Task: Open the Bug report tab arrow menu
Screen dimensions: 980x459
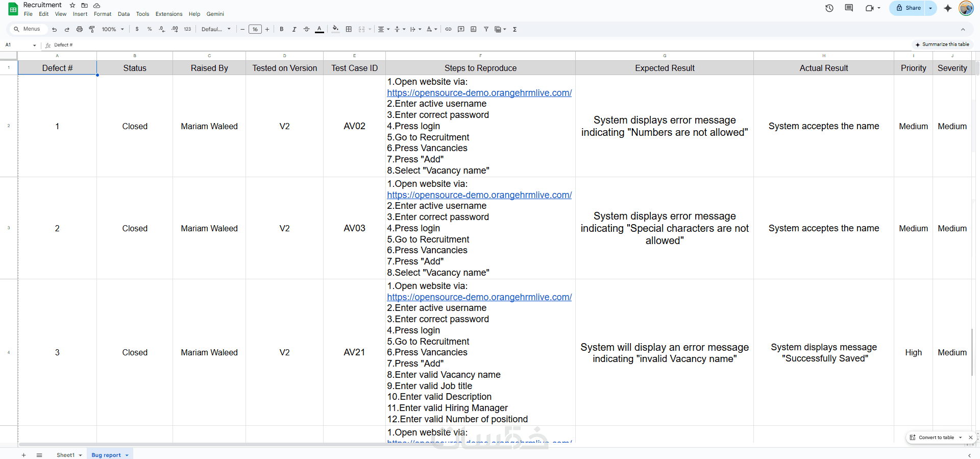Action: coord(127,455)
